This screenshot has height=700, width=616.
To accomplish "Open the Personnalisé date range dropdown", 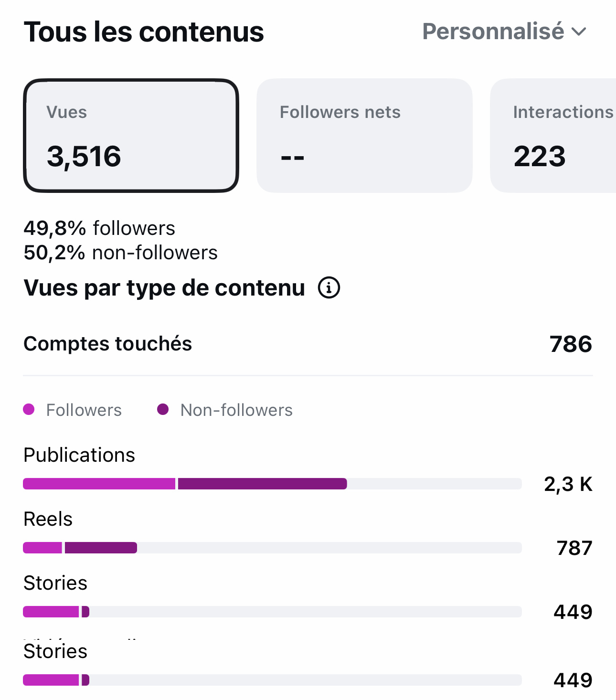I will coord(504,32).
